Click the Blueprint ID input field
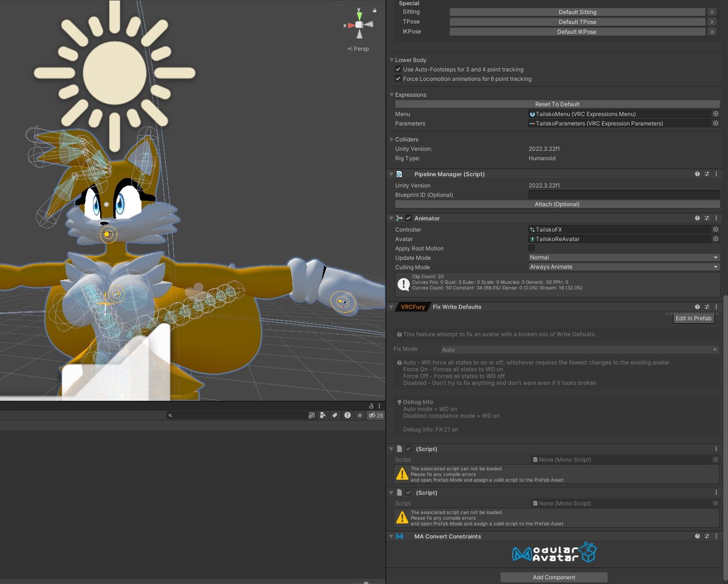 (624, 195)
